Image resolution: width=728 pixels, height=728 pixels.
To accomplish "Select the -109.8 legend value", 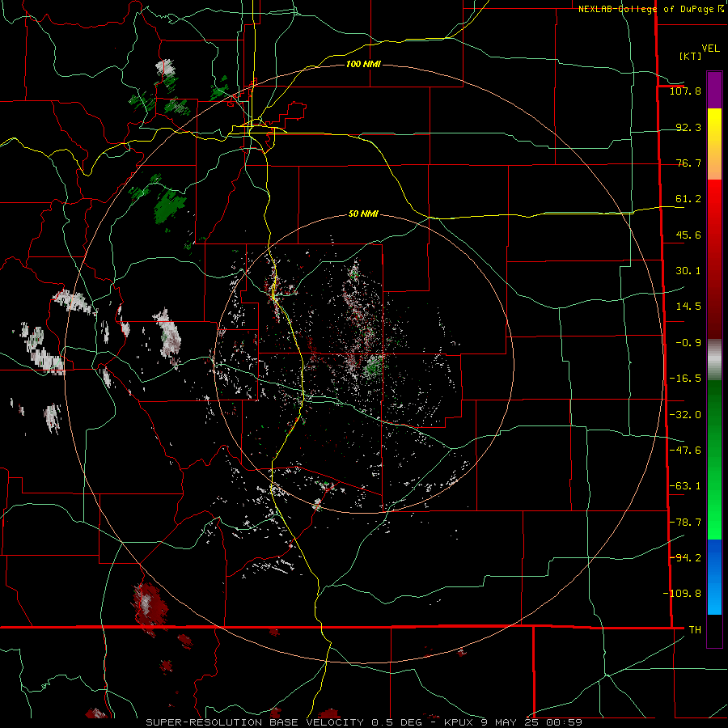I will (682, 594).
